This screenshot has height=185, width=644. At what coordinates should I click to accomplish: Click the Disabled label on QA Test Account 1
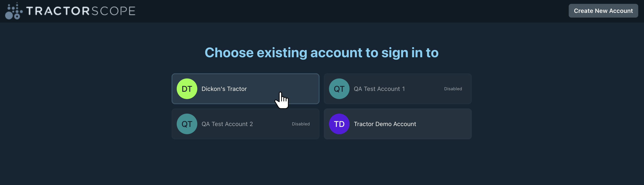click(453, 89)
